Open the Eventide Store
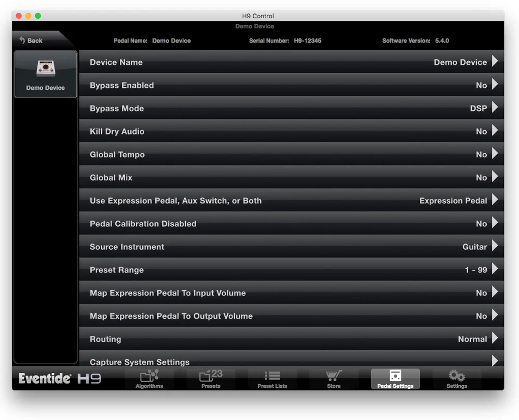 point(334,378)
